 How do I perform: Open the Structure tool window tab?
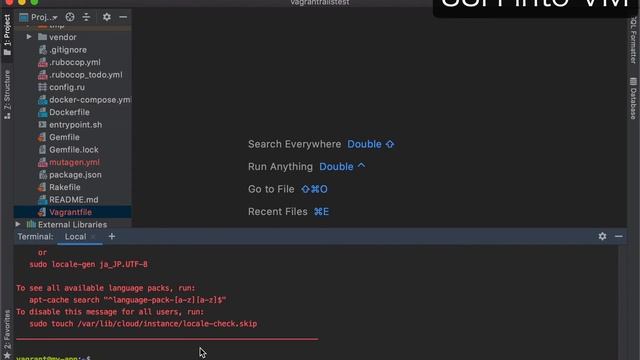(7, 94)
